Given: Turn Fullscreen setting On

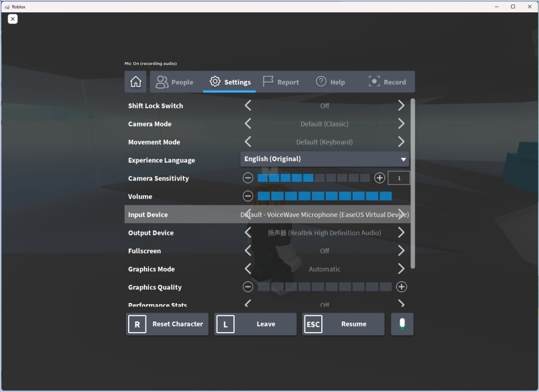Looking at the screenshot, I should pos(401,251).
